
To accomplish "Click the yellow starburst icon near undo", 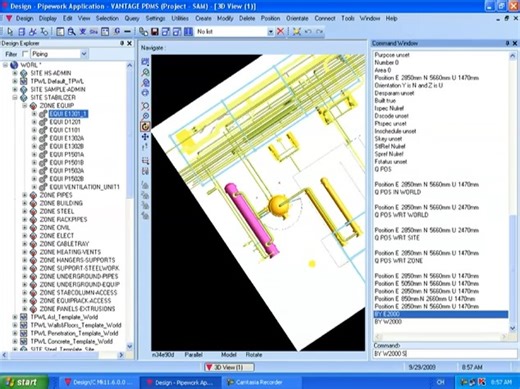I will pyautogui.click(x=297, y=31).
